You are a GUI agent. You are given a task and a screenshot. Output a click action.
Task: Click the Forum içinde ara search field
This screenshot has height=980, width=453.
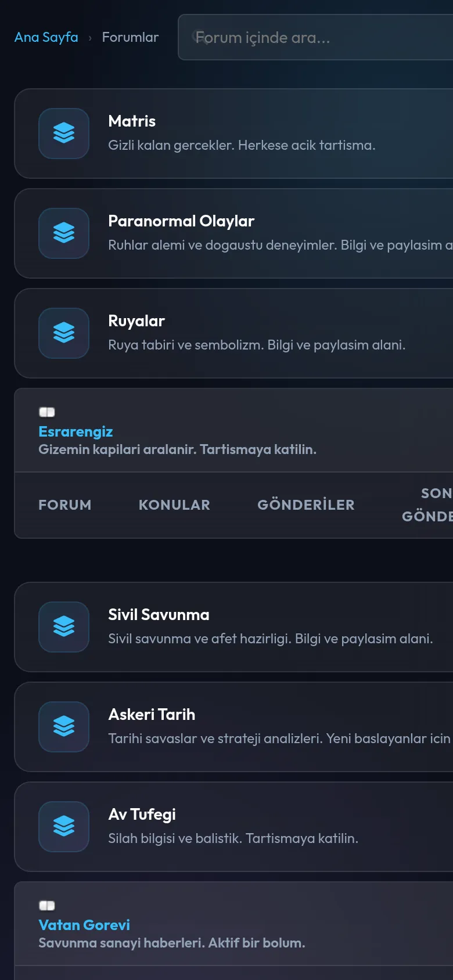coord(315,37)
